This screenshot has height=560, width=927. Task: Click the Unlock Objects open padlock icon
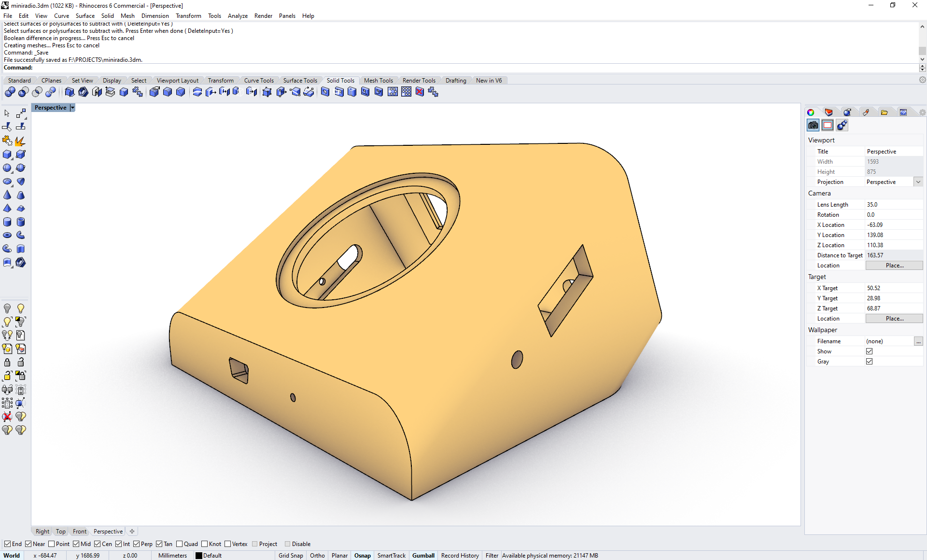[x=21, y=363]
